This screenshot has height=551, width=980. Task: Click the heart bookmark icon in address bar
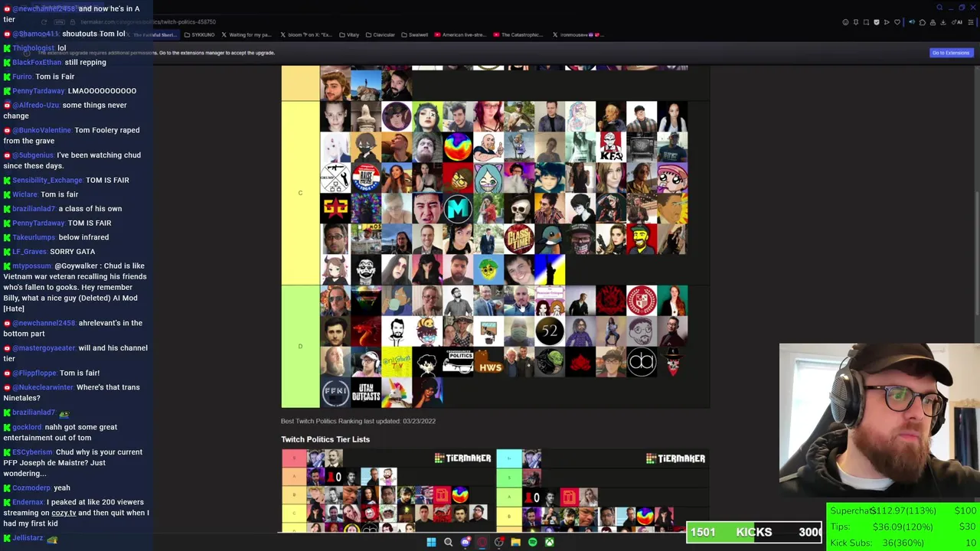pos(897,22)
